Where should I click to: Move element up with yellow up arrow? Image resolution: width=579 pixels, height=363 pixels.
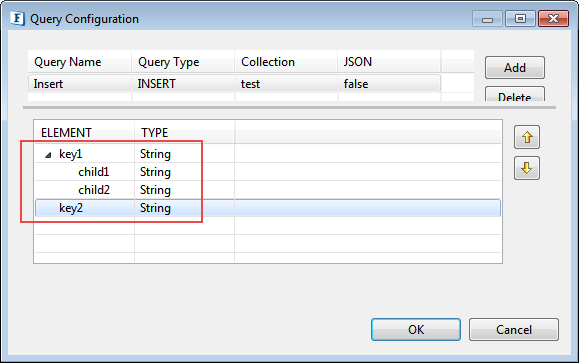[527, 137]
